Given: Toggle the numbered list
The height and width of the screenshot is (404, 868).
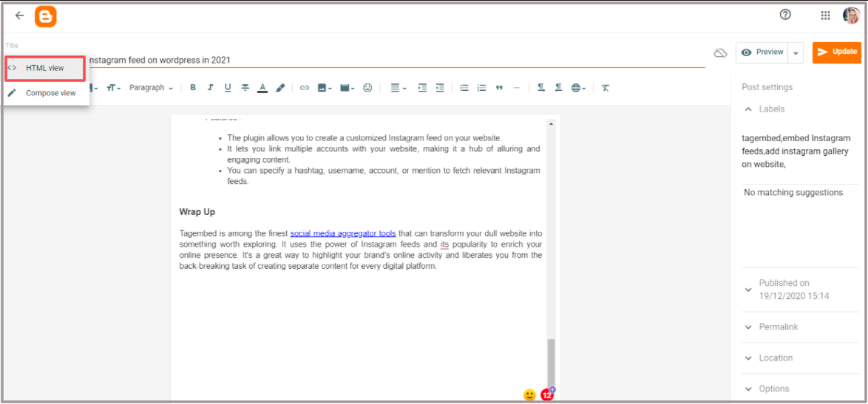Looking at the screenshot, I should tap(481, 87).
